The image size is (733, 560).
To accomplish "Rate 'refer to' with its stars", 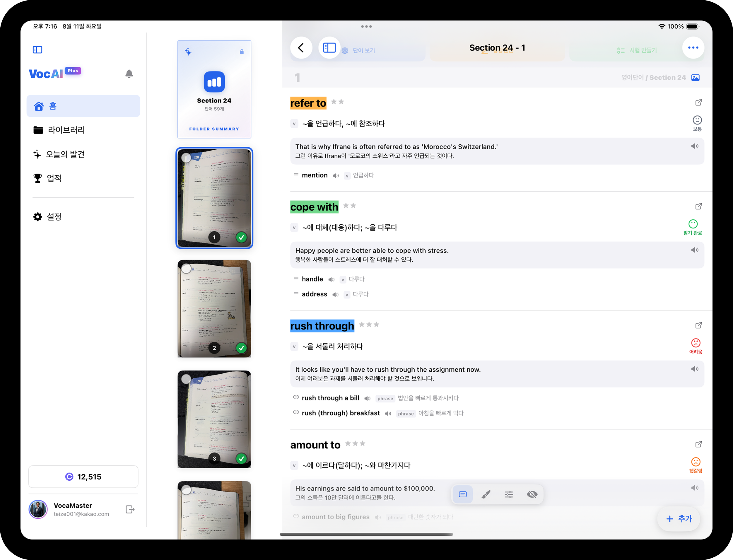I will click(x=337, y=102).
